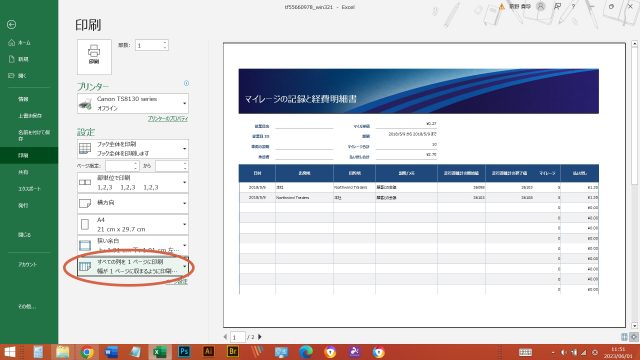
Task: Click the help question mark icon
Action: pyautogui.click(x=573, y=7)
